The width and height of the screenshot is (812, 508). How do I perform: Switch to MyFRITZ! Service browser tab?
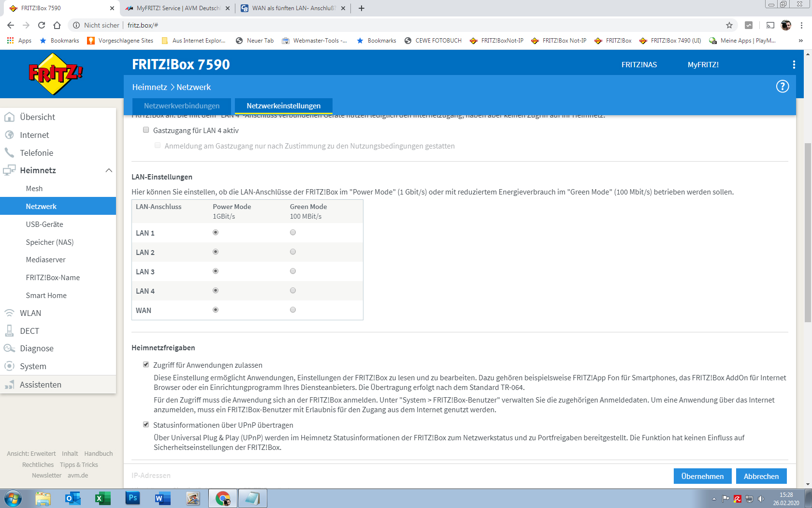point(177,8)
